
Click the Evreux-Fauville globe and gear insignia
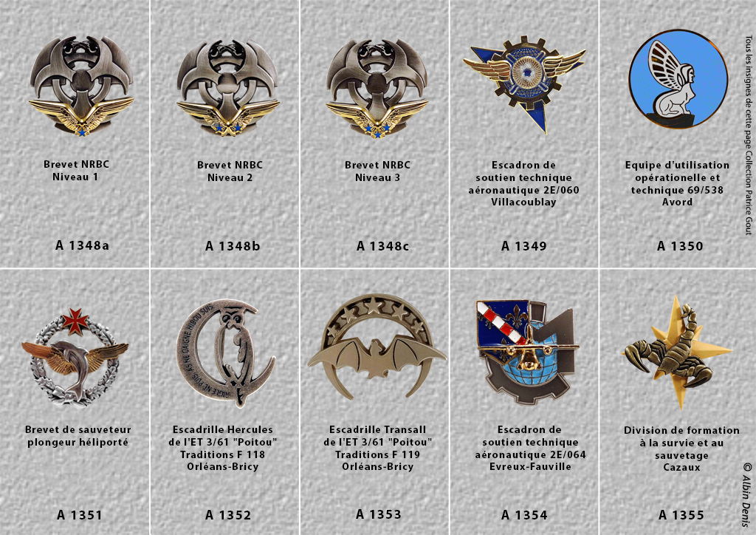[x=528, y=352]
